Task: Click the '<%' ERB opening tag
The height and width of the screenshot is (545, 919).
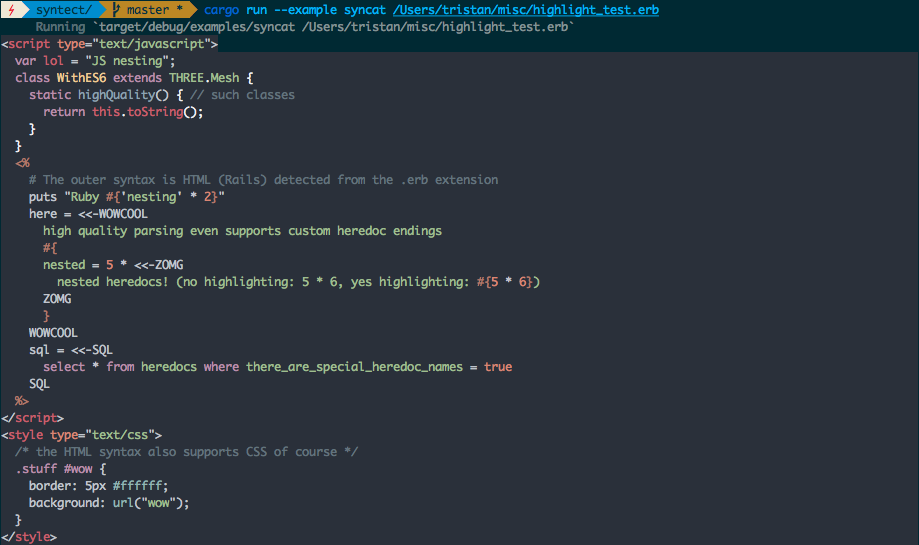Action: click(22, 163)
